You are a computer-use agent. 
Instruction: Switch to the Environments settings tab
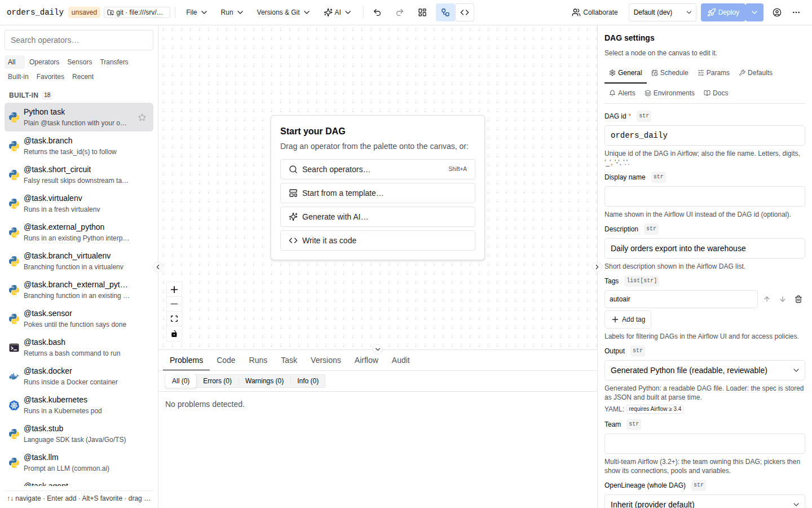click(x=669, y=93)
